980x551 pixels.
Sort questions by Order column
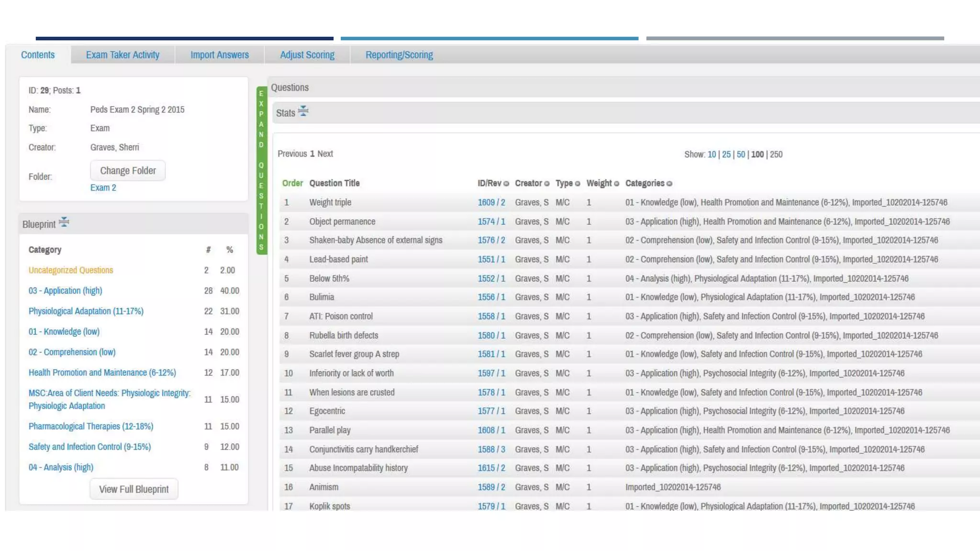292,183
